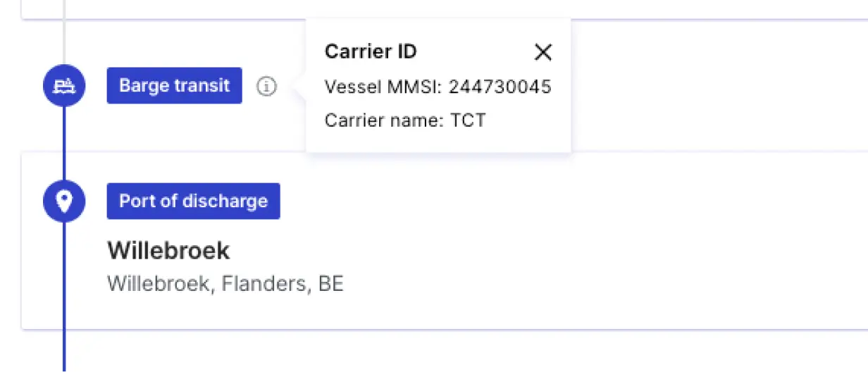The image size is (868, 372).
Task: Click the popup pointer near the info icon
Action: click(x=300, y=87)
